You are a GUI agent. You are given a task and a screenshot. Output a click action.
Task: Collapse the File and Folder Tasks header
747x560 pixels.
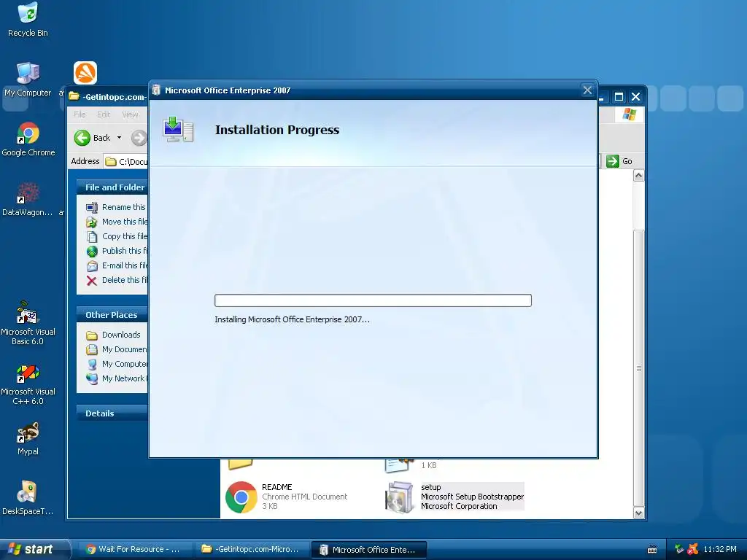point(112,187)
